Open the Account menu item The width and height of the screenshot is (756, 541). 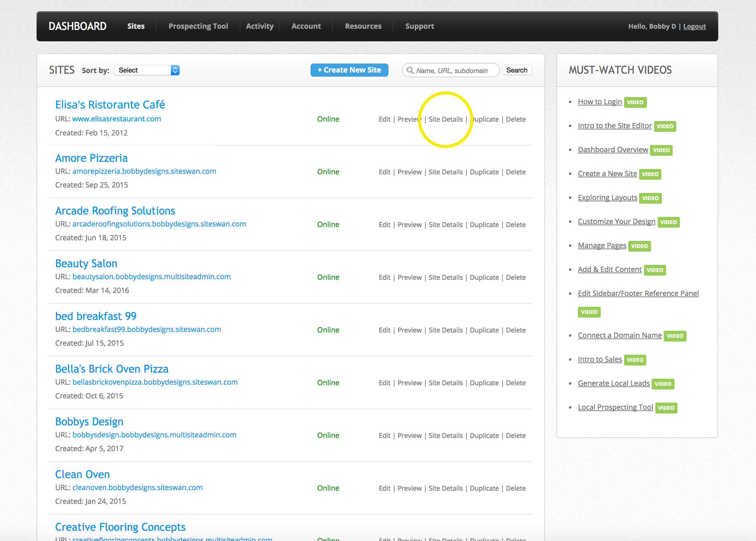pos(306,26)
